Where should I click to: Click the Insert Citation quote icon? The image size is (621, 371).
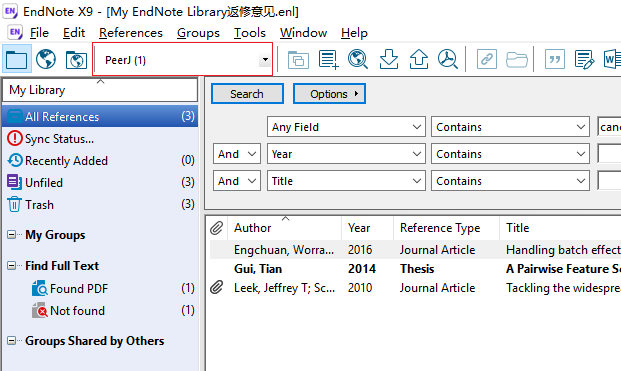tap(555, 60)
